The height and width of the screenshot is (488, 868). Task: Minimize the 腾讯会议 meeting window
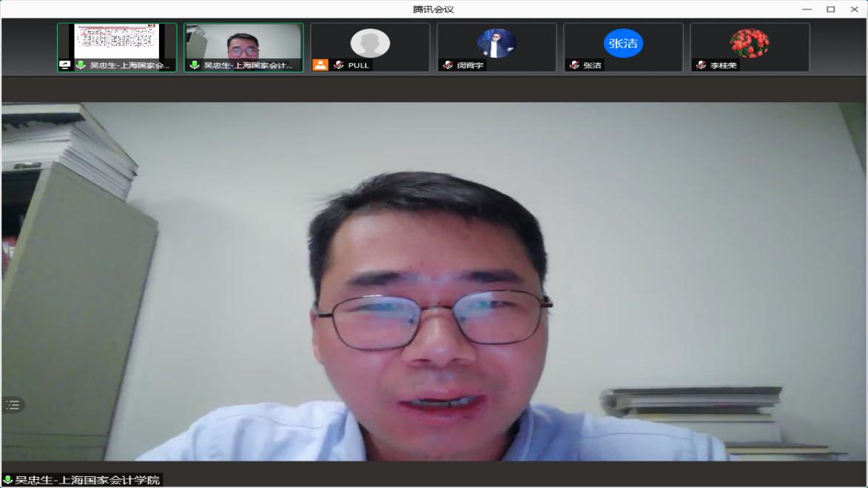(x=807, y=9)
